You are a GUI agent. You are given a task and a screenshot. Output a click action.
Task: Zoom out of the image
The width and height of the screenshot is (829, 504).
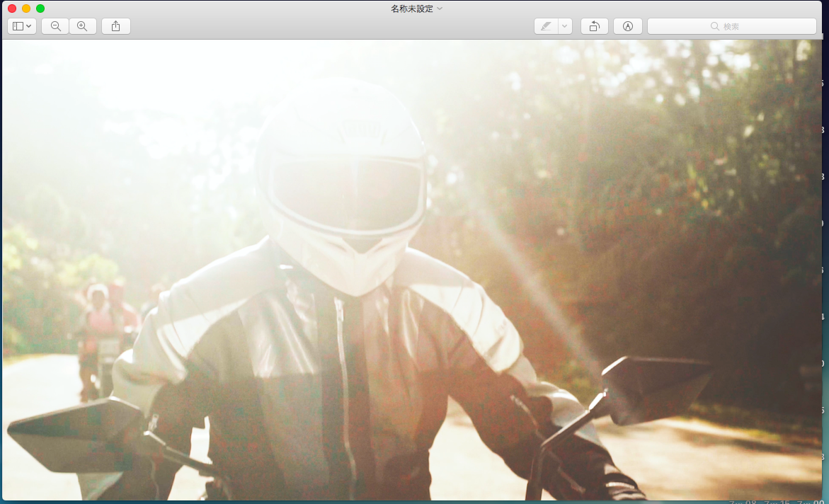point(55,26)
